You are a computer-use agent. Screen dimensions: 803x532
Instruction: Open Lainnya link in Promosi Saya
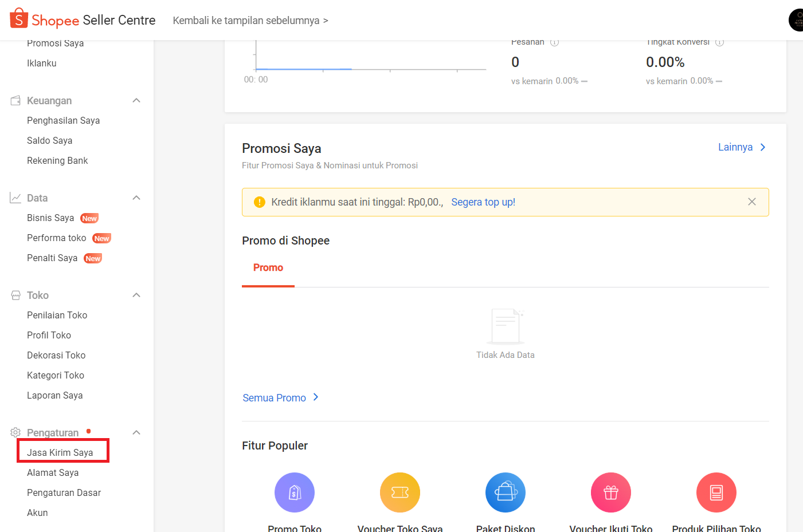tap(735, 147)
